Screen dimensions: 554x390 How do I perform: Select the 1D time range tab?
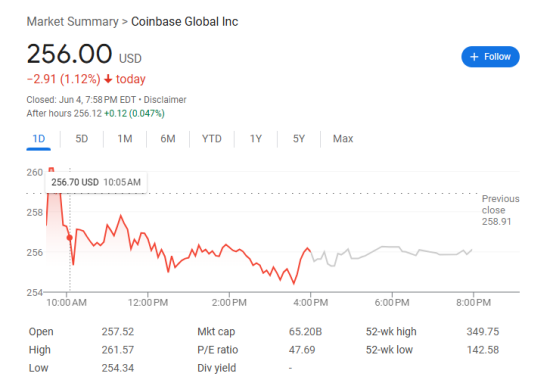tap(39, 139)
